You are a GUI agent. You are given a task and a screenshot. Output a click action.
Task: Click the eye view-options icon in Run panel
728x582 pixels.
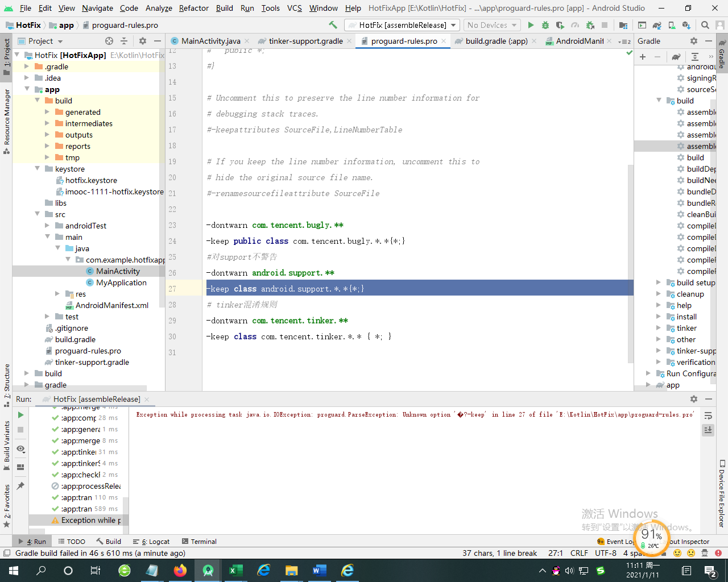(x=20, y=448)
